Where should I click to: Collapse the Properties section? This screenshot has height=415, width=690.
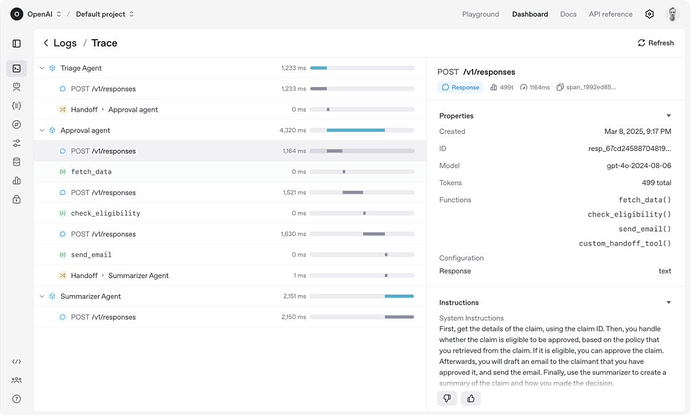click(x=668, y=116)
